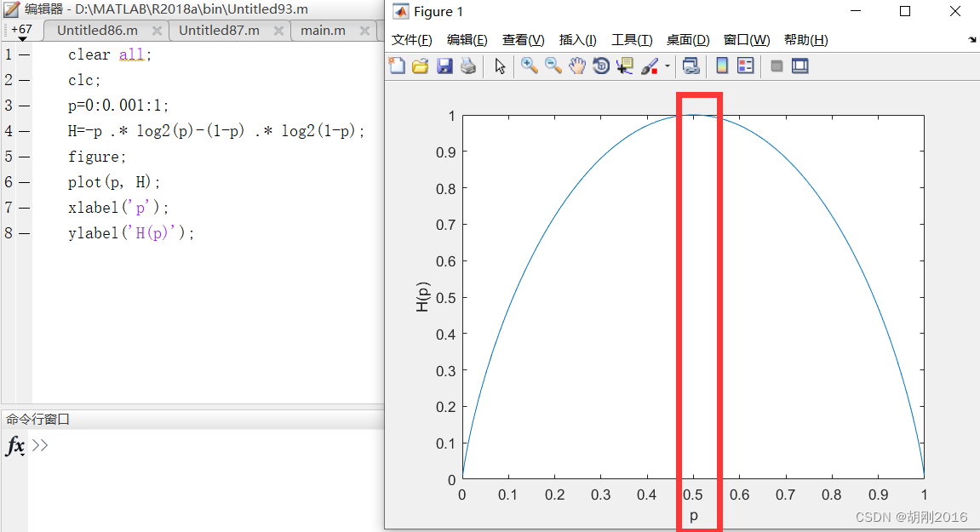Show the Plot Tools panel

799,66
